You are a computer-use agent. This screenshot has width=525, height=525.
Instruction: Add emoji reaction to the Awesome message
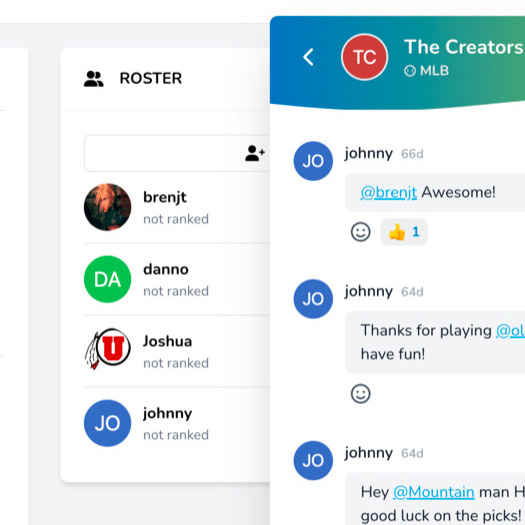coord(361,232)
